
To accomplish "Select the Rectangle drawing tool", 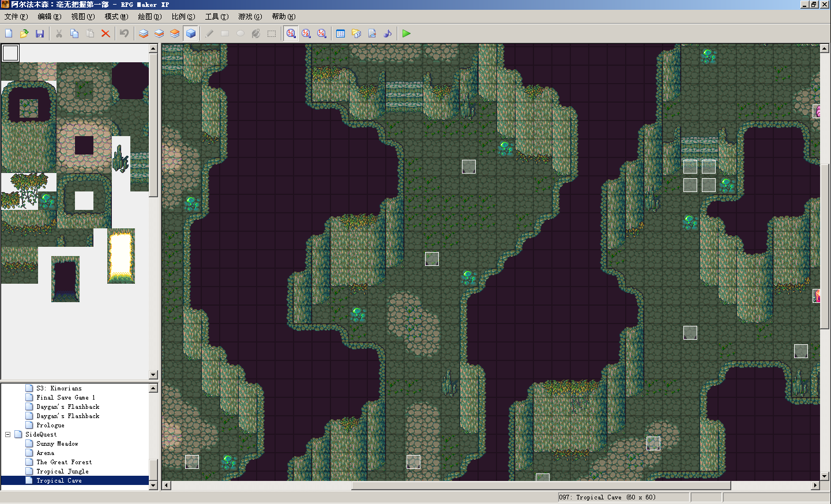I will coord(225,33).
